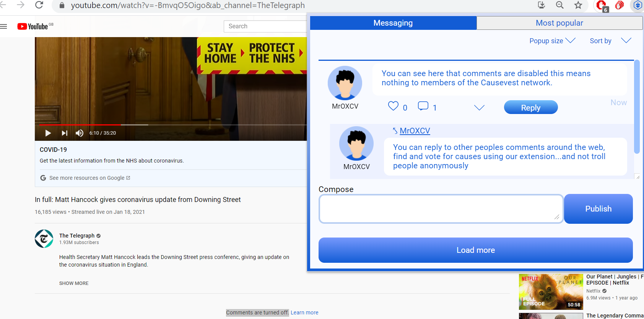
Task: Switch to the Messaging tab
Action: click(x=393, y=23)
